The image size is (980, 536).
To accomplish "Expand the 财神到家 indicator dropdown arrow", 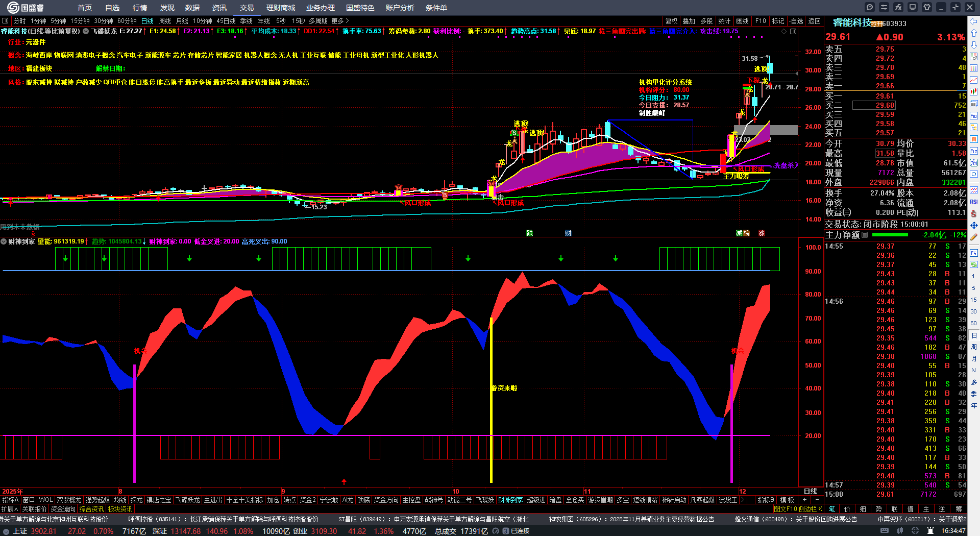I will pos(4,241).
